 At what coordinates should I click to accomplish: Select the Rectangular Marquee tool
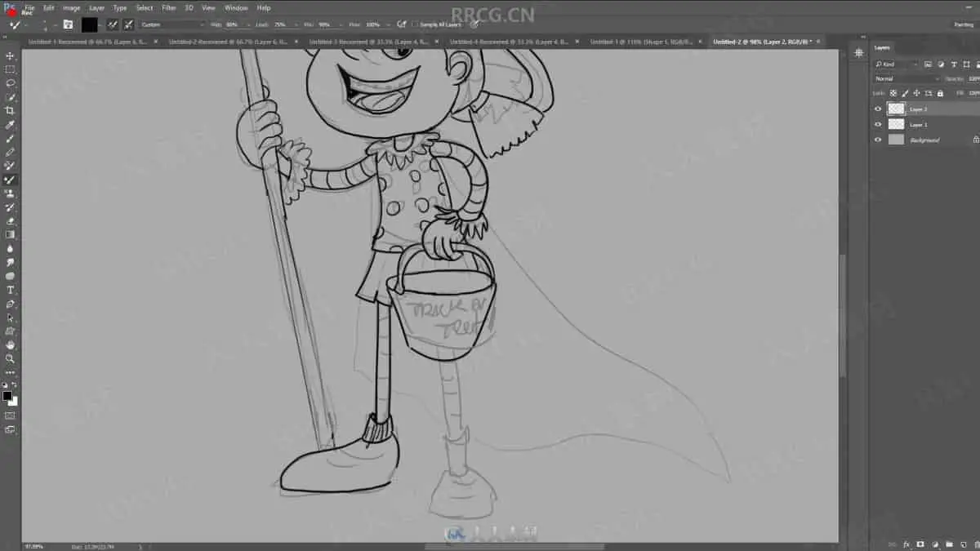(x=10, y=69)
